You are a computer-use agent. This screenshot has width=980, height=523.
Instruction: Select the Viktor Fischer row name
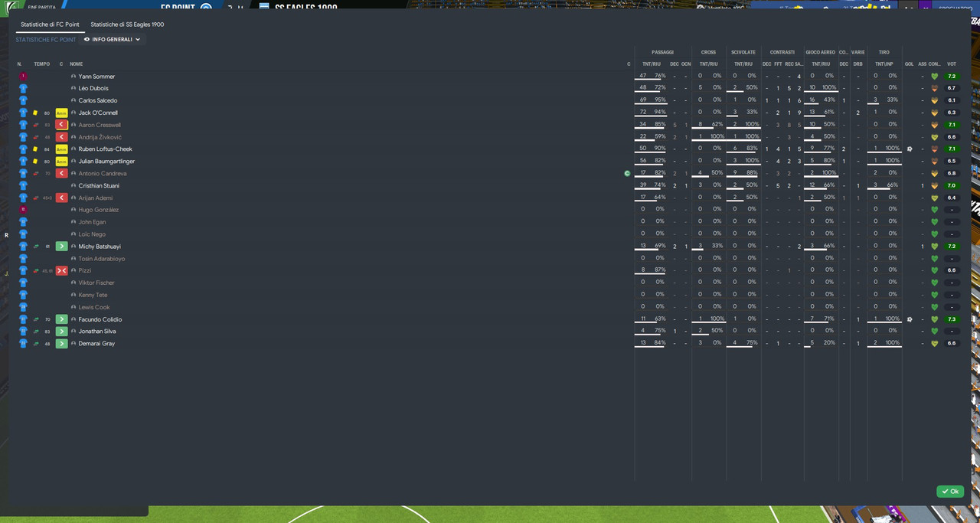coord(96,283)
